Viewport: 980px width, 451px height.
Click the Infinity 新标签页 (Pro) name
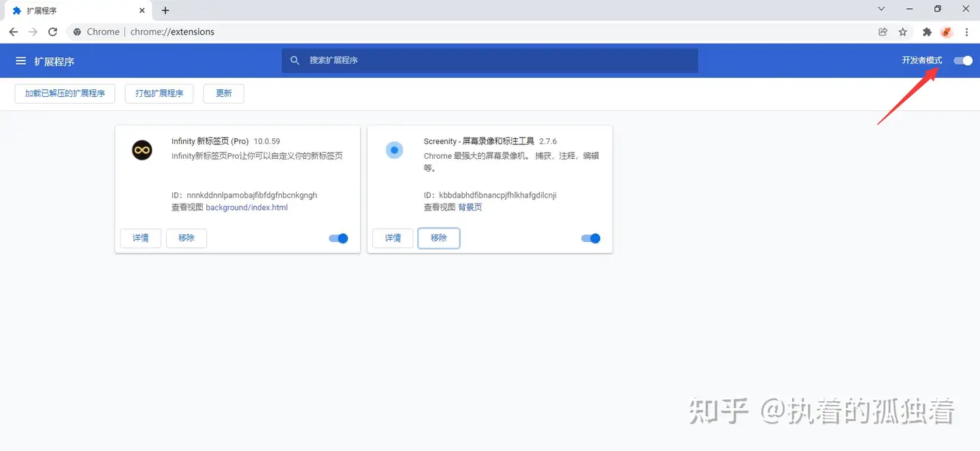tap(210, 141)
